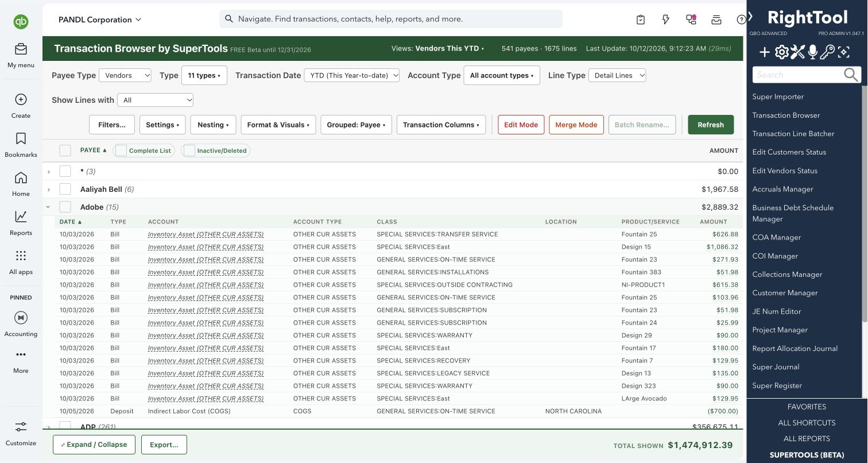Open Customize sliders icon
Screen dimensions: 868x463
click(x=21, y=427)
